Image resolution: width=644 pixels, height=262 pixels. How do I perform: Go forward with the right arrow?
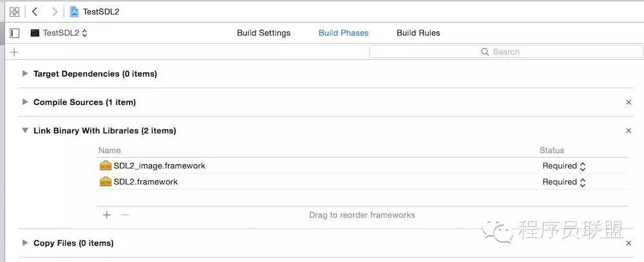coord(54,12)
